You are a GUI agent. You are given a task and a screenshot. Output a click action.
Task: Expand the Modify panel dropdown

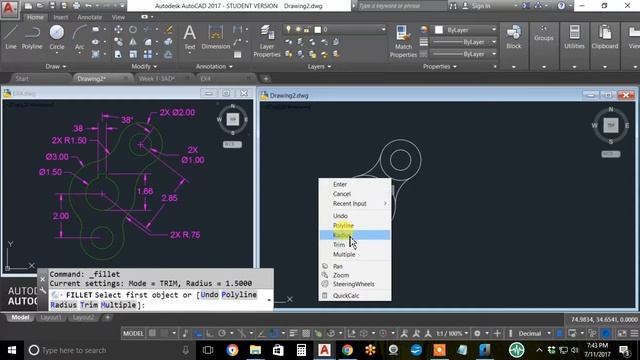coord(144,66)
